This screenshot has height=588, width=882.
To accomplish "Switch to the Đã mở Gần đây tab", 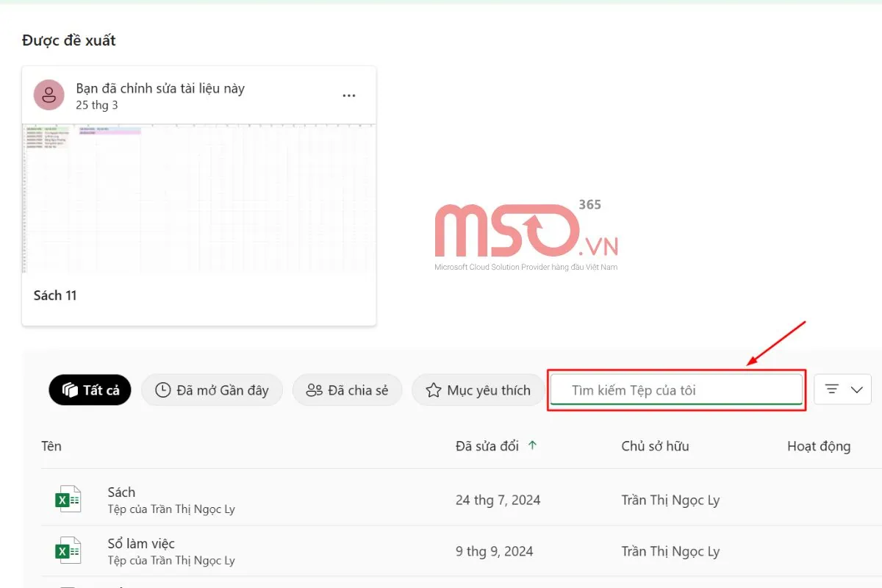I will tap(212, 390).
